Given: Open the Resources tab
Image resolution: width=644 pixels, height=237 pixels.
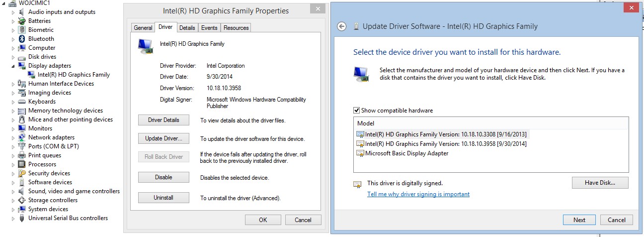Looking at the screenshot, I should 236,28.
